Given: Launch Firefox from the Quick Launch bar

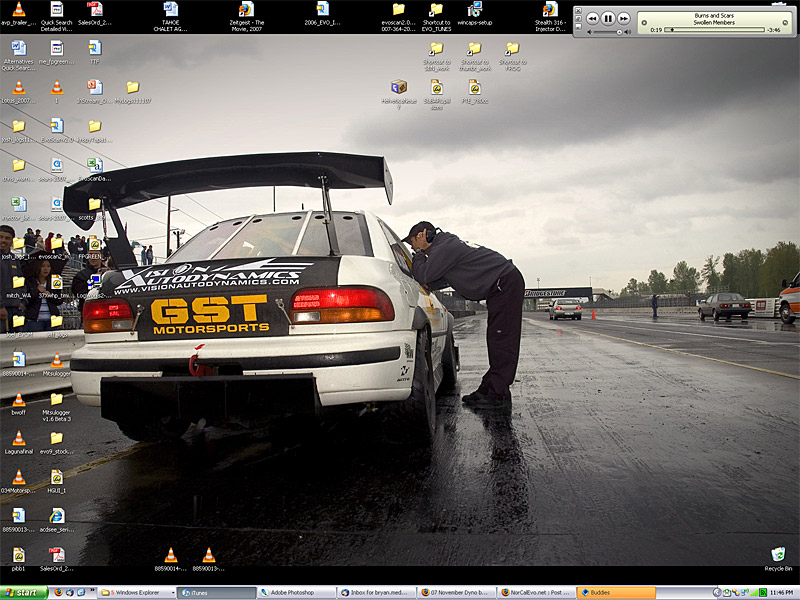Looking at the screenshot, I should (58, 593).
